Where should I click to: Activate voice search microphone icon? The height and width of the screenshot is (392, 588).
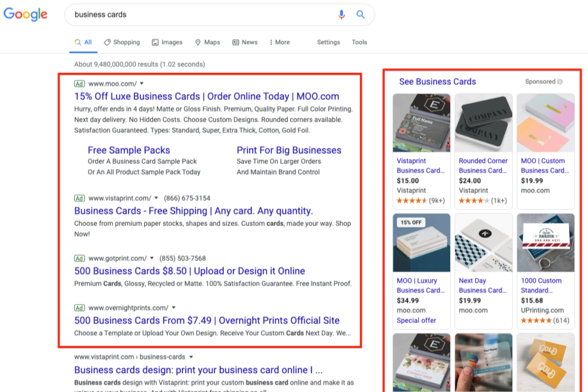[x=341, y=14]
